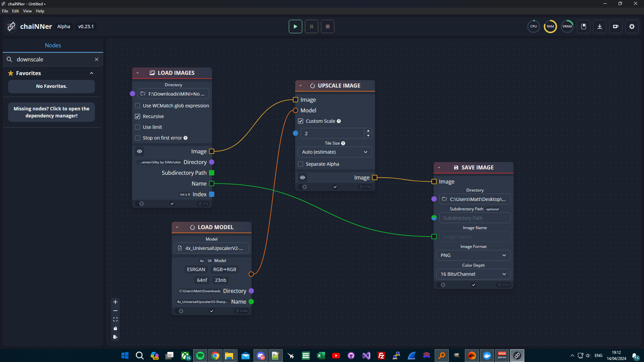Image resolution: width=644 pixels, height=362 pixels.
Task: Enable the Separate Alpha checkbox
Action: (x=301, y=164)
